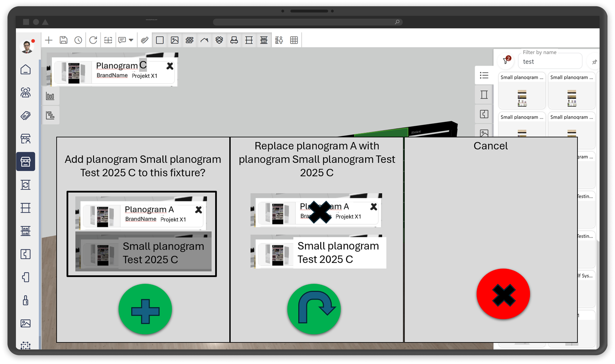Screen dimensions: 615x364
Task: Switch to list view tab in side panel
Action: point(484,75)
